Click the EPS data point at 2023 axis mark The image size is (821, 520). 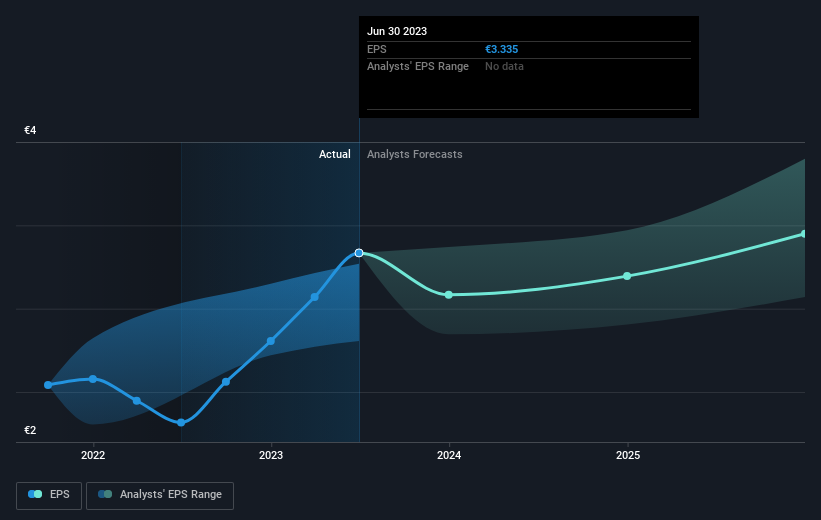(x=271, y=341)
